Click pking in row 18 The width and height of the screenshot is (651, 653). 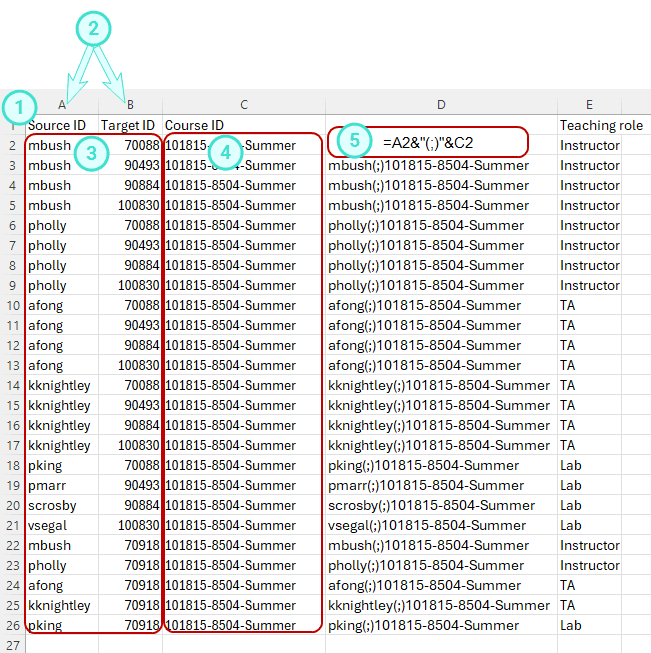click(x=62, y=465)
